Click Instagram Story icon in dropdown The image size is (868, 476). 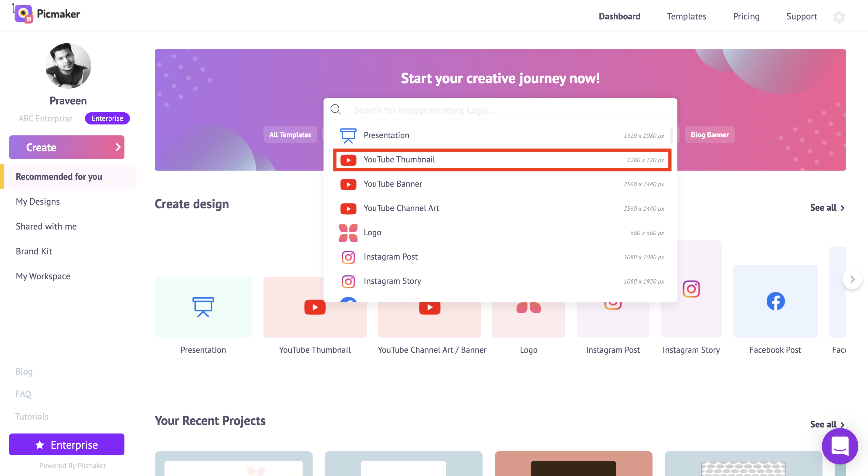(348, 281)
